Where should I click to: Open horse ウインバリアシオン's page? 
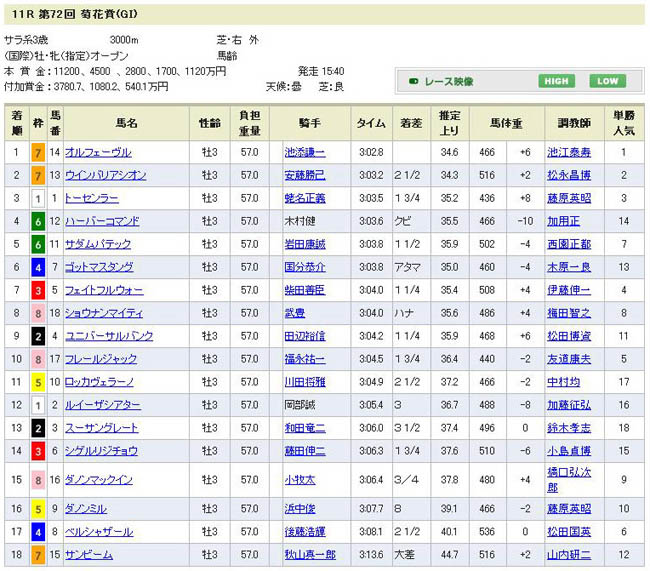pos(106,175)
